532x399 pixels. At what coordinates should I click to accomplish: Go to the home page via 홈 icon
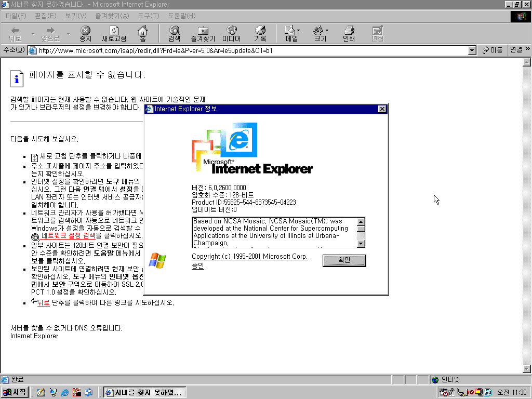142,34
